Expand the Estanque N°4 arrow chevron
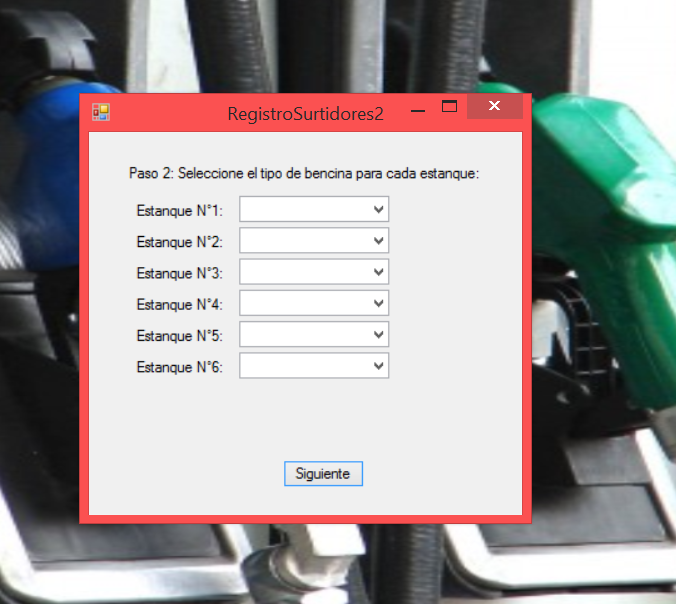The image size is (676, 604). tap(378, 303)
